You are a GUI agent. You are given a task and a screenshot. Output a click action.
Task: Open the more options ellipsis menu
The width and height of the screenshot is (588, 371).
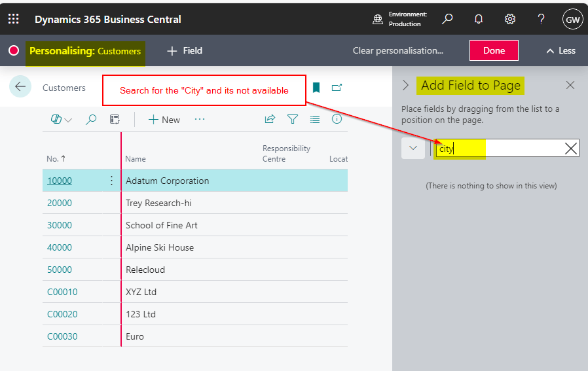[200, 119]
